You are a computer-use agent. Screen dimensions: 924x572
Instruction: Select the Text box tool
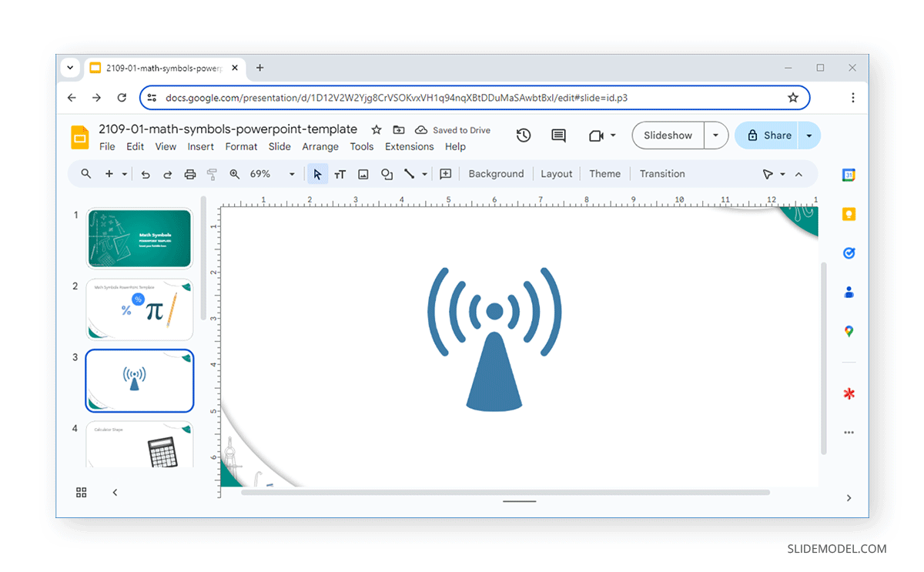pos(340,174)
